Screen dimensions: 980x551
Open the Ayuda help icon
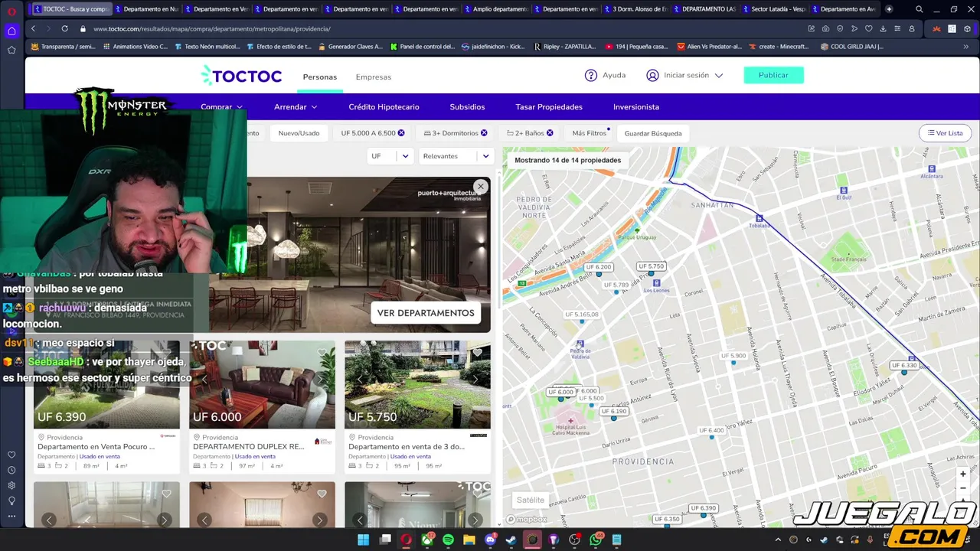click(x=590, y=75)
